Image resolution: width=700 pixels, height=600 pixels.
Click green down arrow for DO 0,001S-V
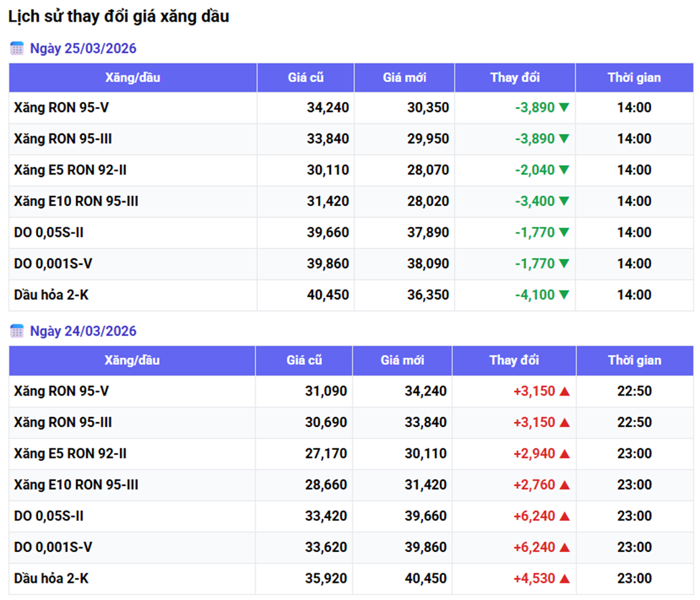pos(564,263)
